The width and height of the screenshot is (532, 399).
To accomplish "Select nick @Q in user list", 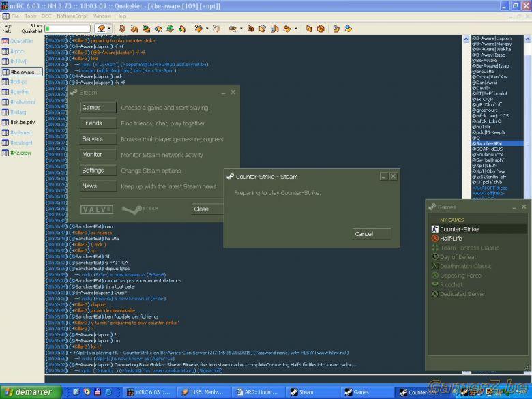I will click(x=497, y=138).
